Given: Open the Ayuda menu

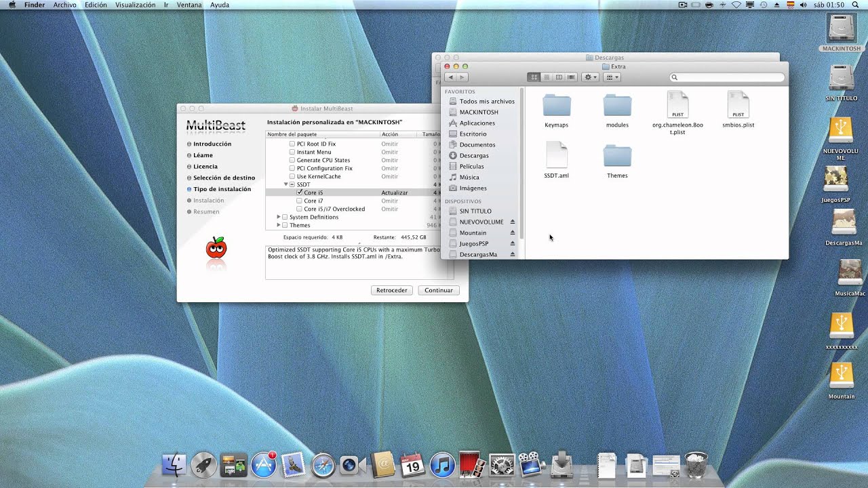Looking at the screenshot, I should pyautogui.click(x=220, y=5).
